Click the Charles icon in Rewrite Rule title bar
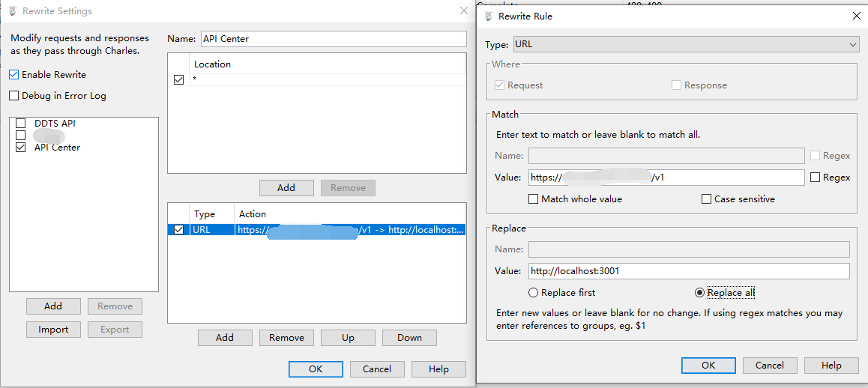 pos(488,16)
